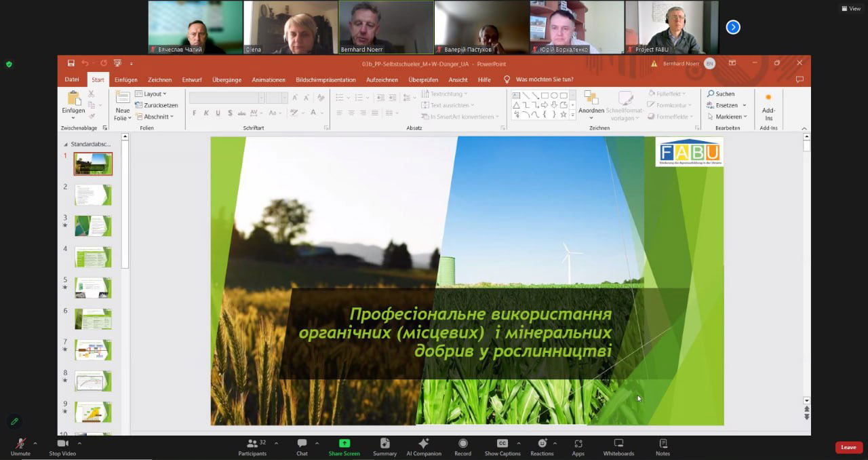Cut selection with the scissors icon
Screen dimensions: 868x460
(x=92, y=94)
